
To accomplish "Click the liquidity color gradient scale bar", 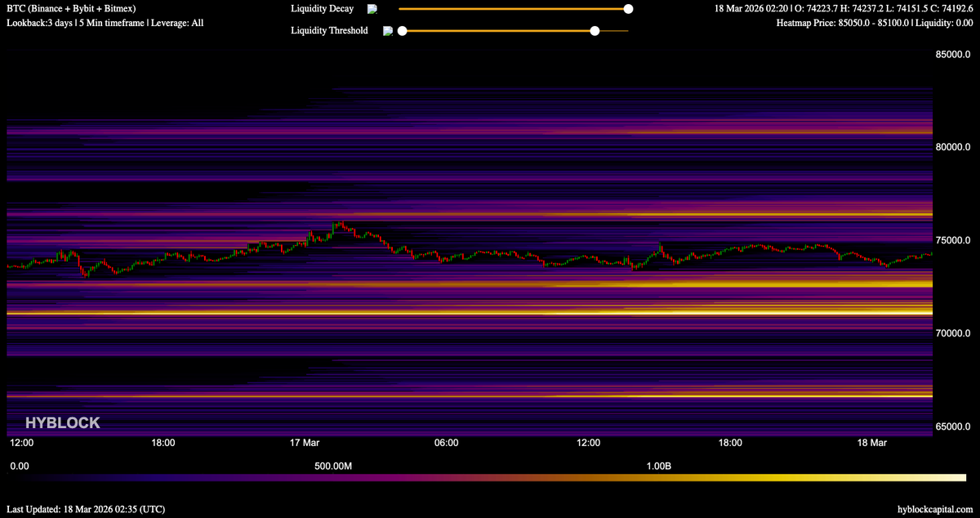I will (488, 478).
